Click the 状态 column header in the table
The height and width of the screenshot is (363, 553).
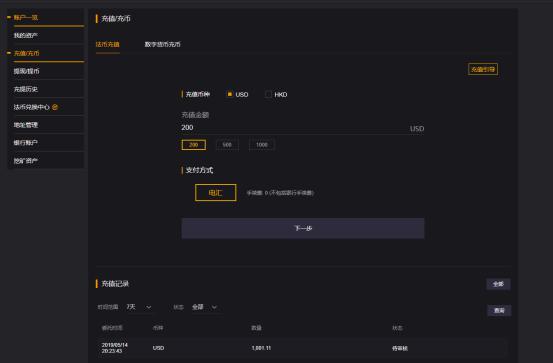397,328
